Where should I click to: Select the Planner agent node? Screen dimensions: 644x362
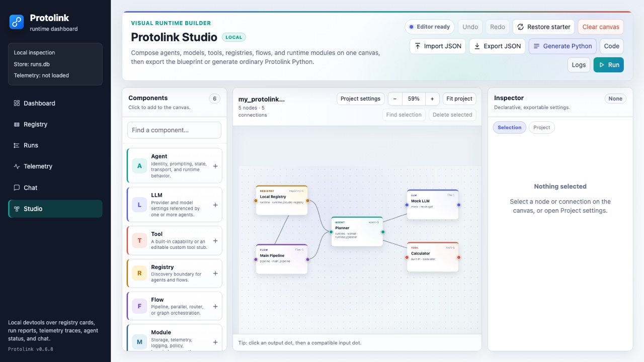click(x=357, y=231)
